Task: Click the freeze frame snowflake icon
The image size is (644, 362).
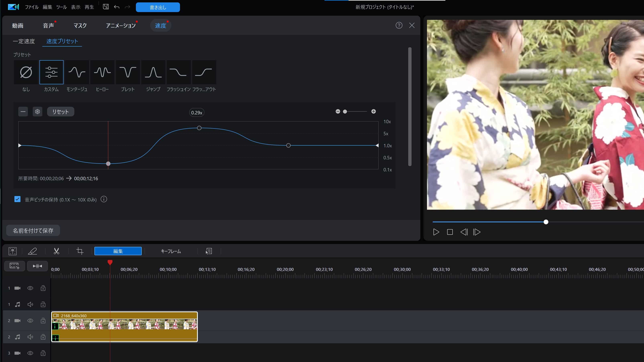Action: coord(37,112)
